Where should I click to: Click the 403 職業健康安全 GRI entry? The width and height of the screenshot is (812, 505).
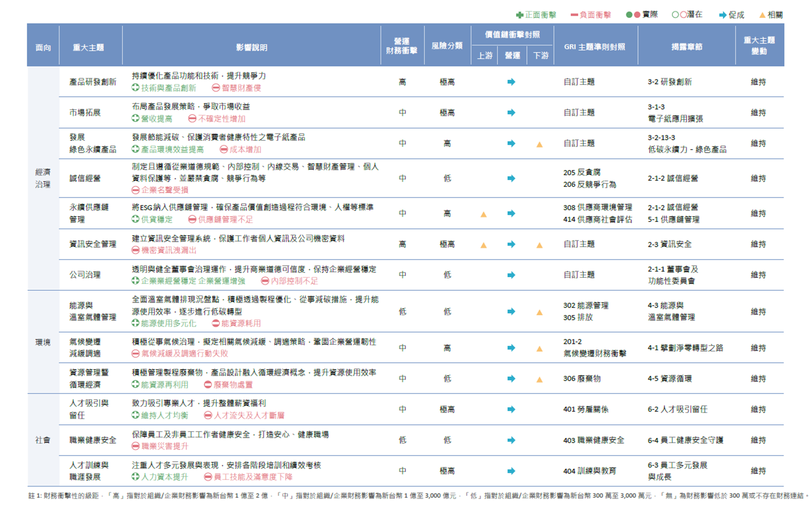[593, 440]
